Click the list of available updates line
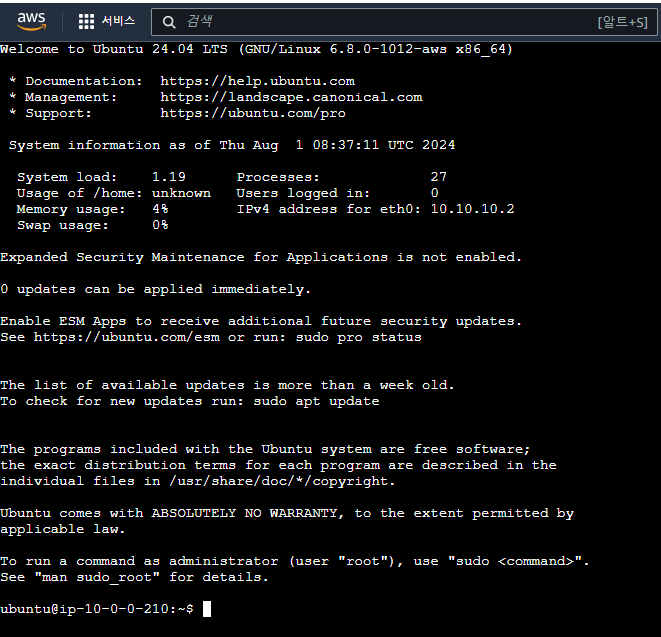 (x=227, y=385)
